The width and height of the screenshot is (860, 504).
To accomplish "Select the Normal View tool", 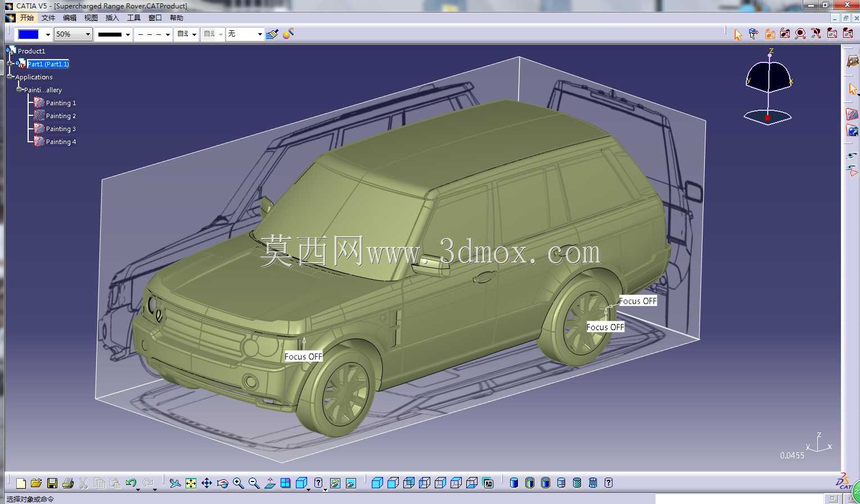I will [x=270, y=483].
